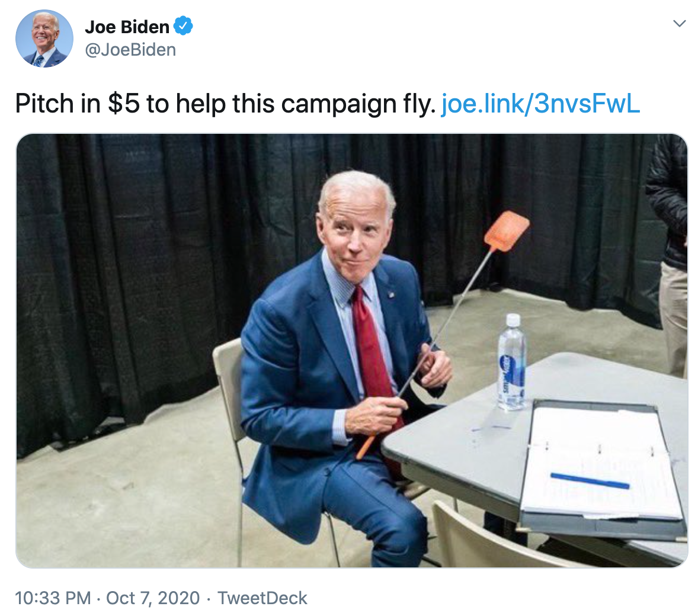This screenshot has height=616, width=698.
Task: Select the Oct 7, 2020 date
Action: [x=153, y=598]
